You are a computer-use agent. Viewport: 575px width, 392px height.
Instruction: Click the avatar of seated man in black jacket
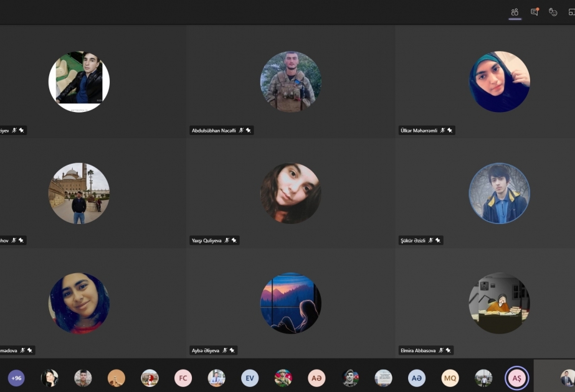pos(79,82)
